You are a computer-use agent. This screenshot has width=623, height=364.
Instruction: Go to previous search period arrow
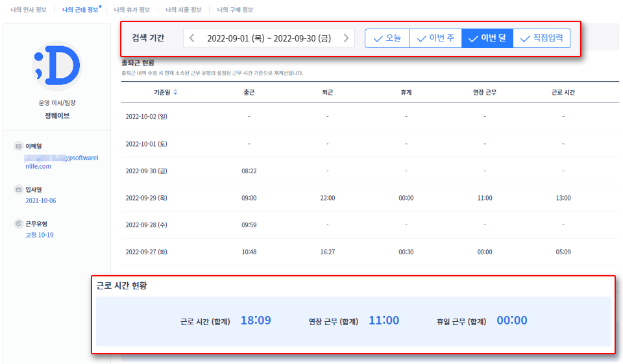click(192, 38)
